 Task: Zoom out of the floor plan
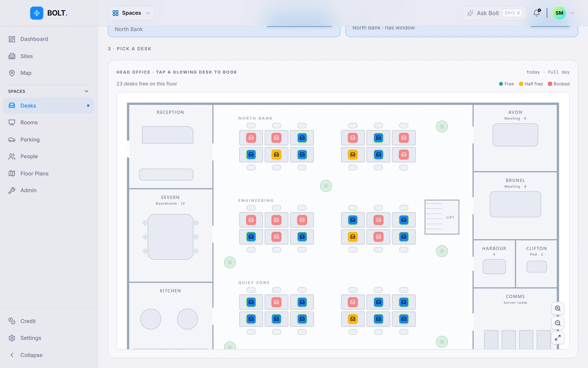coord(558,323)
